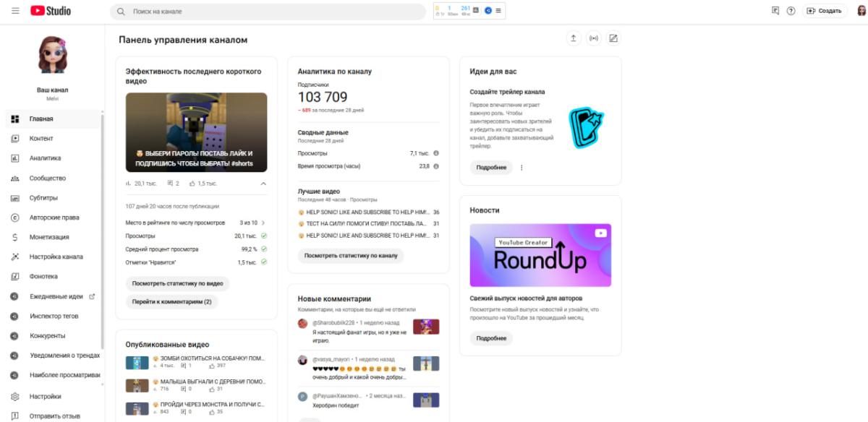Click the info icon next to Время просмотра 23,8
868x422 pixels.
(x=436, y=166)
